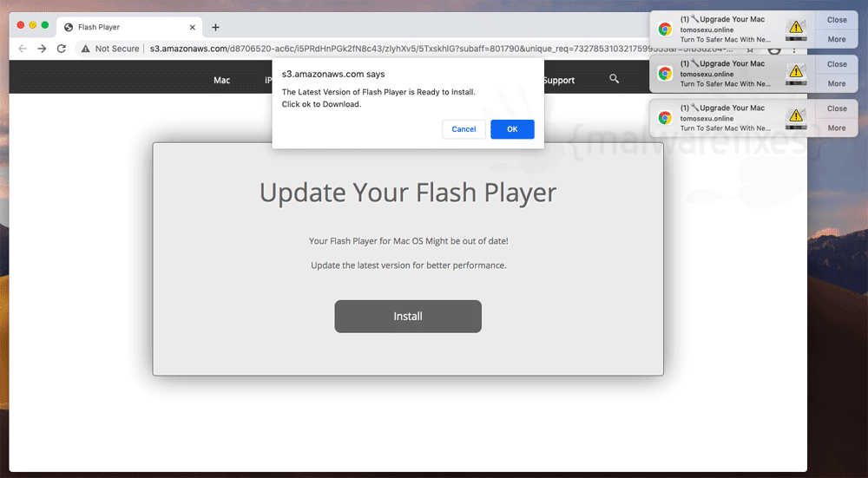Image resolution: width=868 pixels, height=478 pixels.
Task: Open the Mac menu item in navbar
Action: point(221,80)
